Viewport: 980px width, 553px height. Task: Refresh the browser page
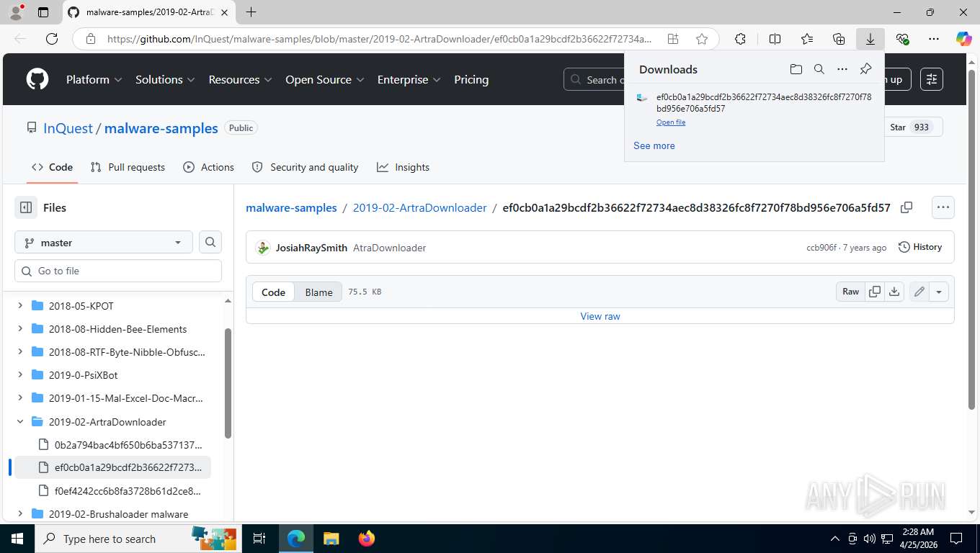click(52, 39)
